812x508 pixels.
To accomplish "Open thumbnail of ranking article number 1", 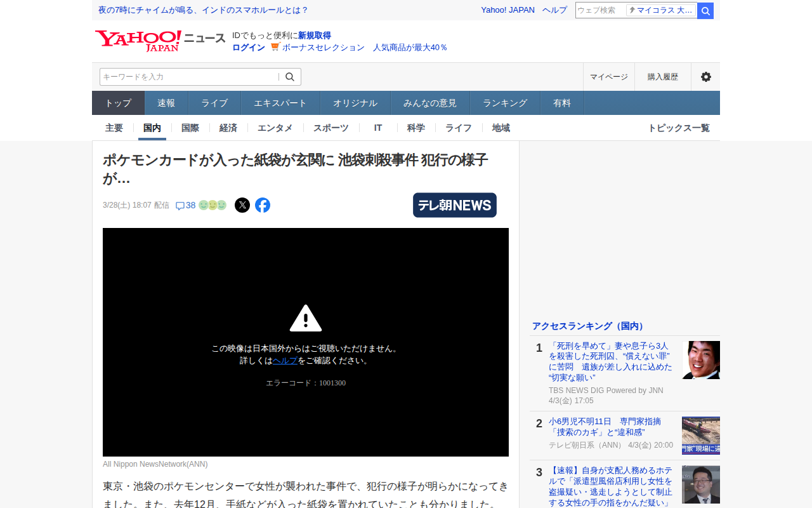I will point(701,360).
